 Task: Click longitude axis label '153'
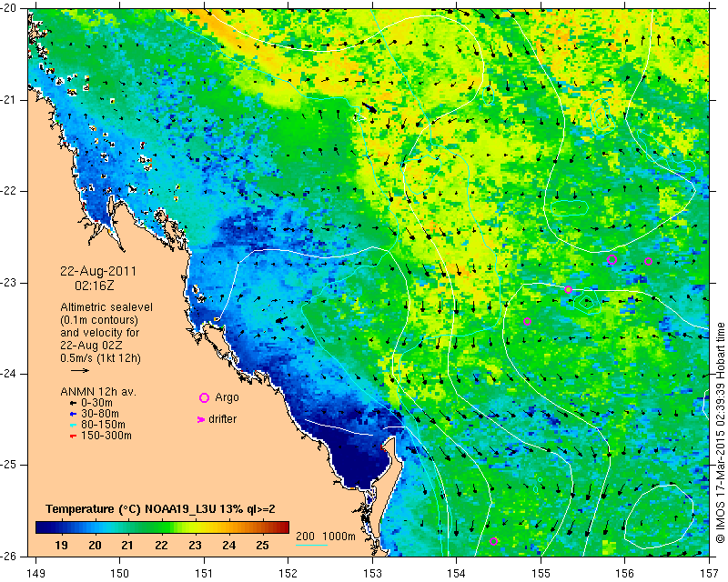tap(372, 574)
